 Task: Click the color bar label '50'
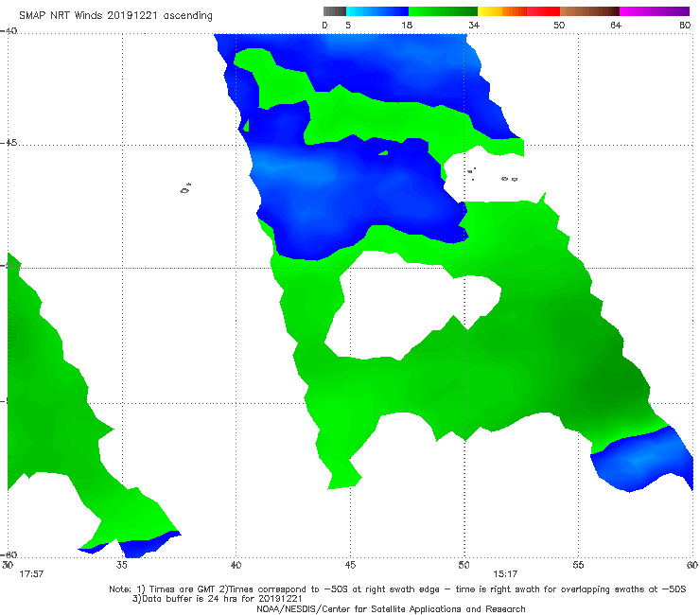(x=559, y=26)
